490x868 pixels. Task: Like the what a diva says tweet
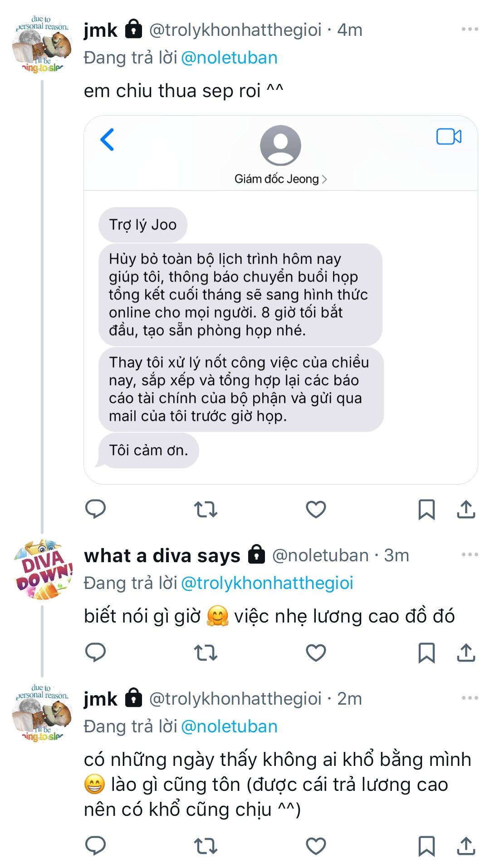coord(316,652)
